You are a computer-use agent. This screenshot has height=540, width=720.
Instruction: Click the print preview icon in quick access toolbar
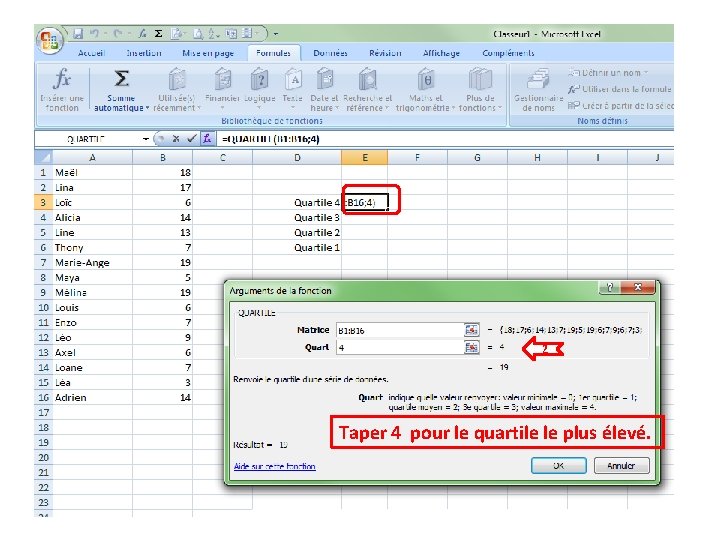[198, 34]
